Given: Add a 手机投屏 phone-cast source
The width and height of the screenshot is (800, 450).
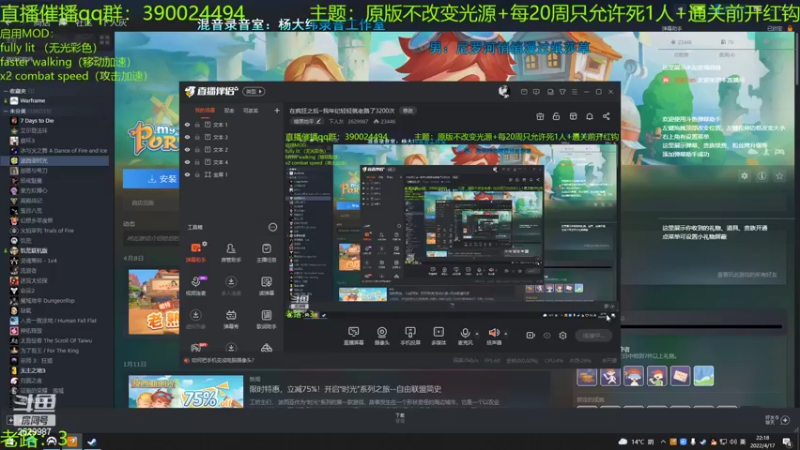Looking at the screenshot, I should tap(410, 336).
